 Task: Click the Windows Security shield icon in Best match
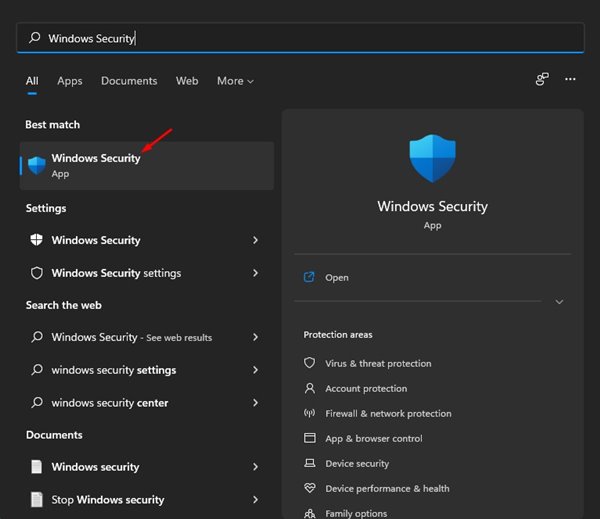click(37, 165)
